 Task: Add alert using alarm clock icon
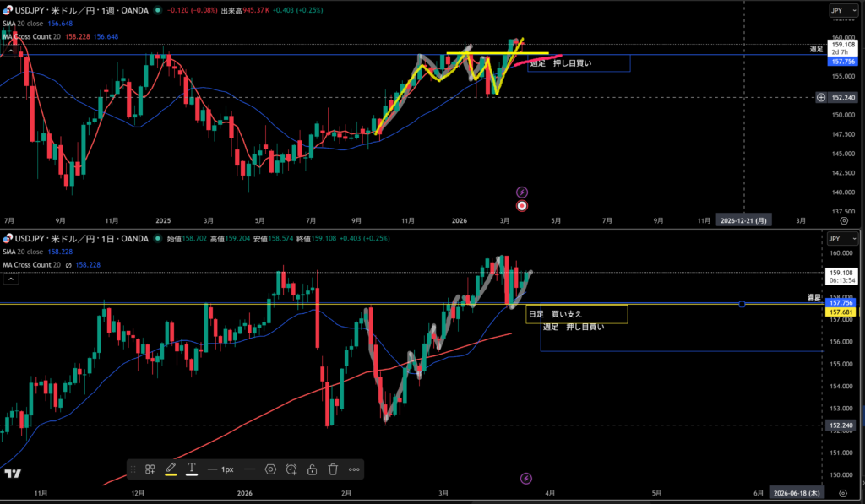click(x=291, y=469)
